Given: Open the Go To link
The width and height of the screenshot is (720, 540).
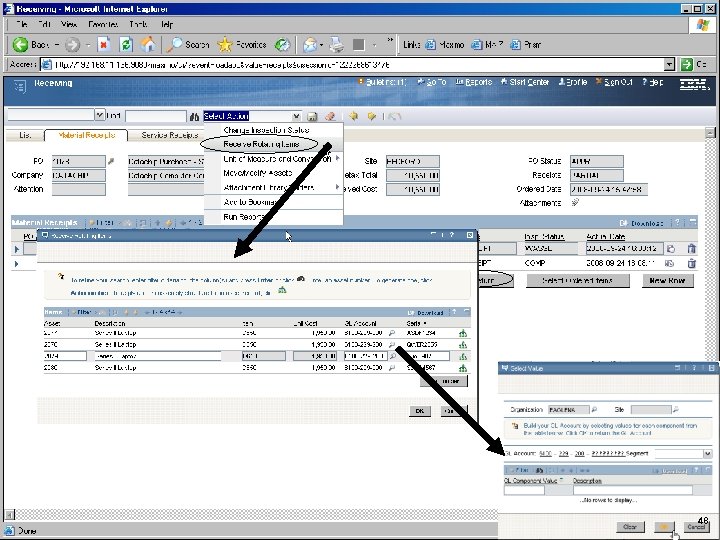Looking at the screenshot, I should point(432,82).
